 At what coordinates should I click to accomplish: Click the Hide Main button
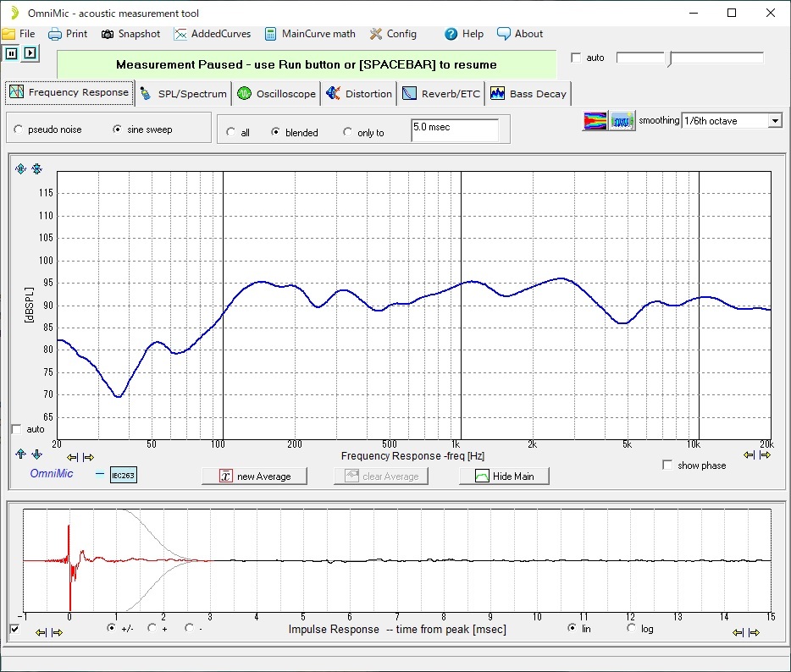coord(504,476)
